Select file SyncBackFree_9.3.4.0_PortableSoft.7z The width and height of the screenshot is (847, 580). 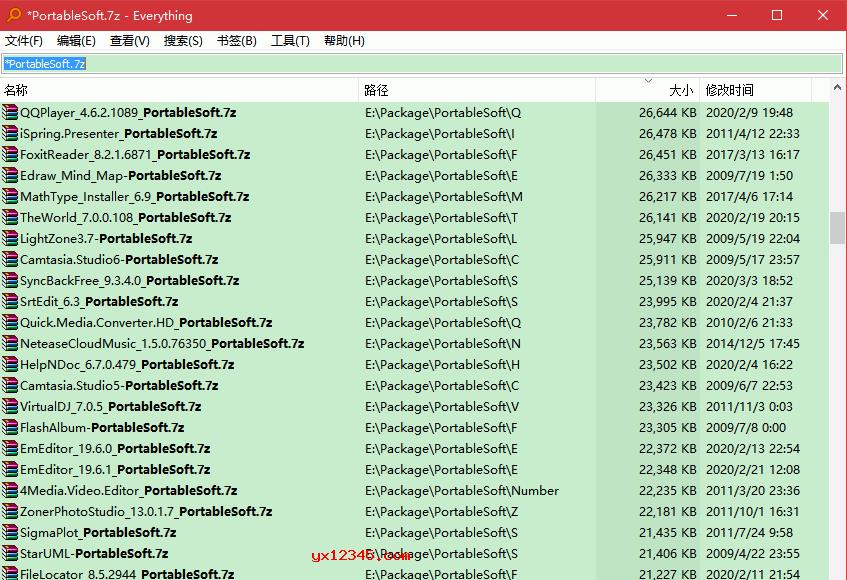click(x=130, y=280)
